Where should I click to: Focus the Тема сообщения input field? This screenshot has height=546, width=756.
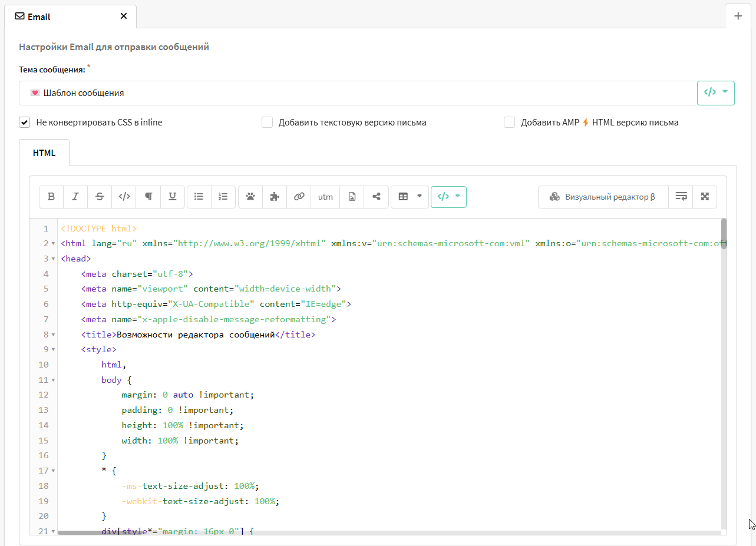358,93
